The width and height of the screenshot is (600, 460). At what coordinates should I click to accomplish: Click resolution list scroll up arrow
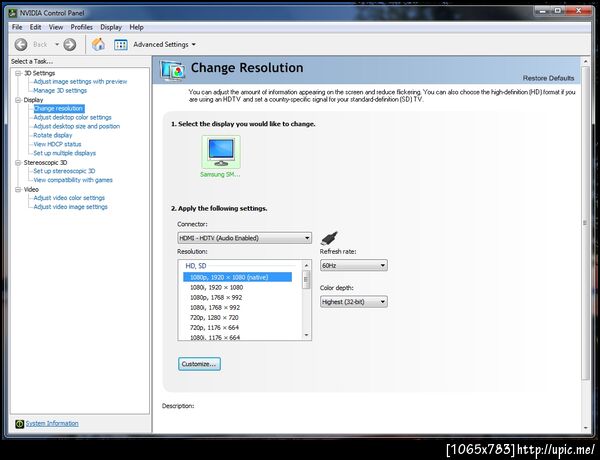(306, 265)
